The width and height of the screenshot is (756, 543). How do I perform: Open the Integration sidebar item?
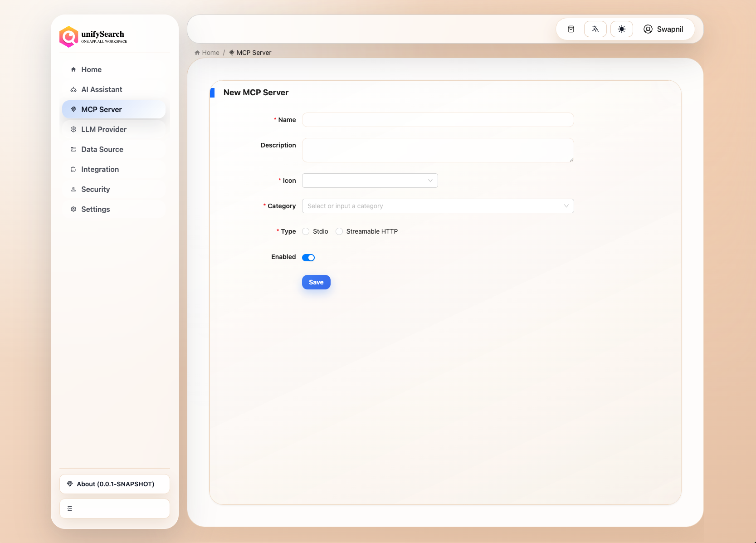pos(100,169)
